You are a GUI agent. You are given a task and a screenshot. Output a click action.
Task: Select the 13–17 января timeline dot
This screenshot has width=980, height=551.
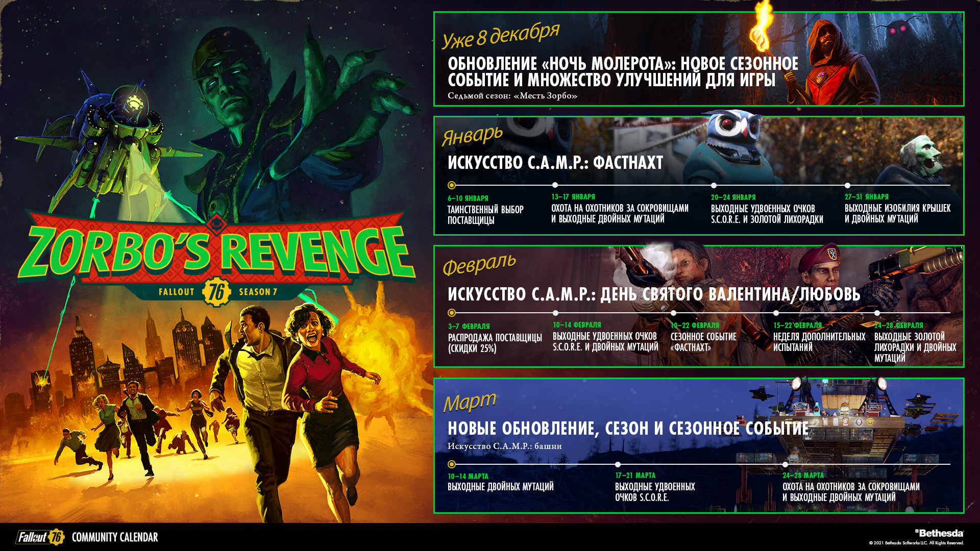pyautogui.click(x=555, y=185)
